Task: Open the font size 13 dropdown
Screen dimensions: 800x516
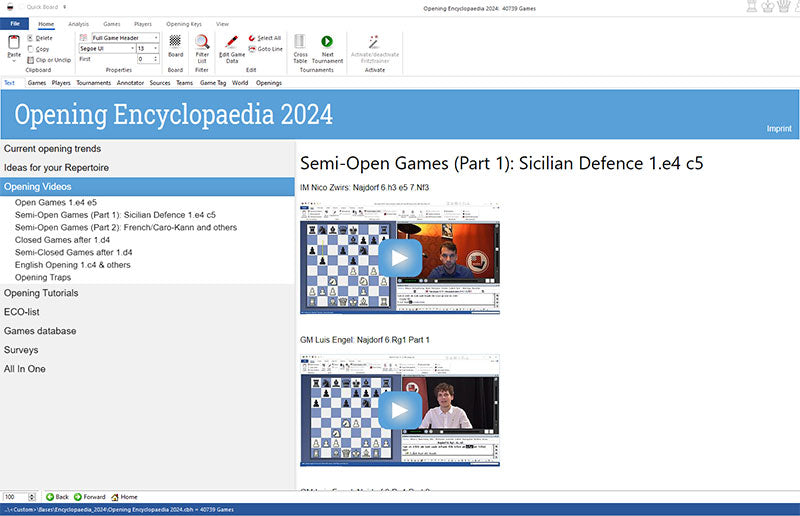Action: point(156,48)
